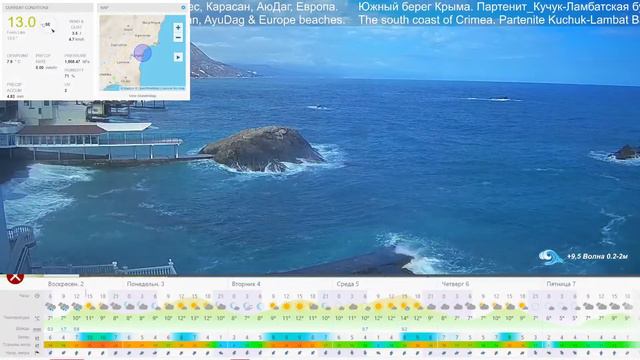Click the °C unit icon in temperature row
Viewport: 640px width, 360px height.
(37, 318)
